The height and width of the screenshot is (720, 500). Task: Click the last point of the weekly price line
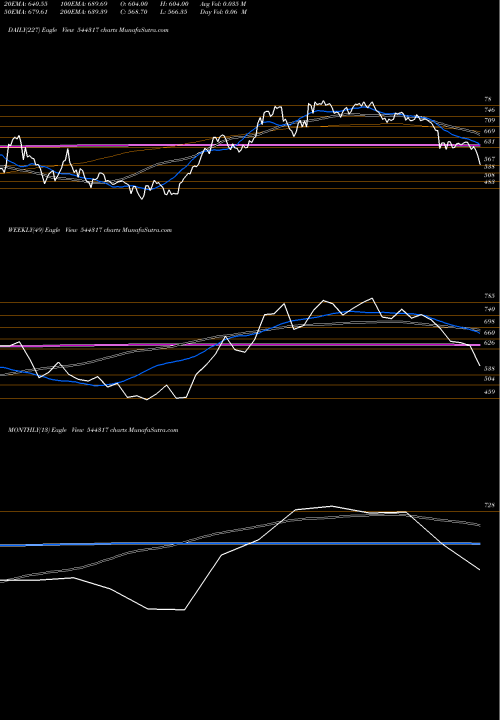[480, 366]
